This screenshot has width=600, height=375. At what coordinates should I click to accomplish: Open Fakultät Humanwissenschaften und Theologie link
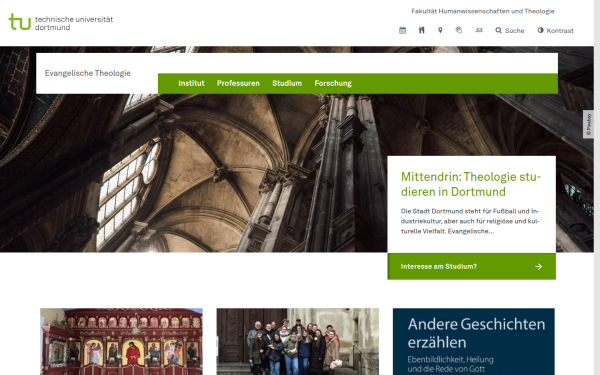click(483, 11)
